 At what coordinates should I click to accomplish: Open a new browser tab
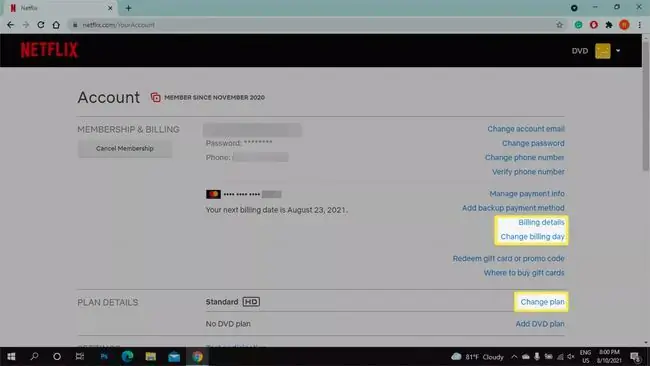coord(129,8)
